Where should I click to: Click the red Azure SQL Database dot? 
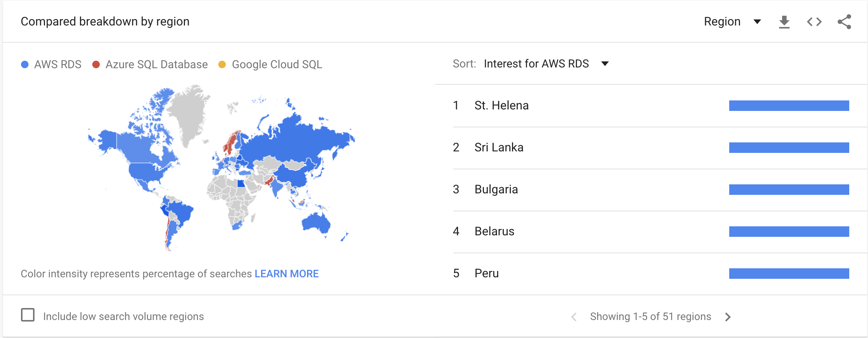96,64
